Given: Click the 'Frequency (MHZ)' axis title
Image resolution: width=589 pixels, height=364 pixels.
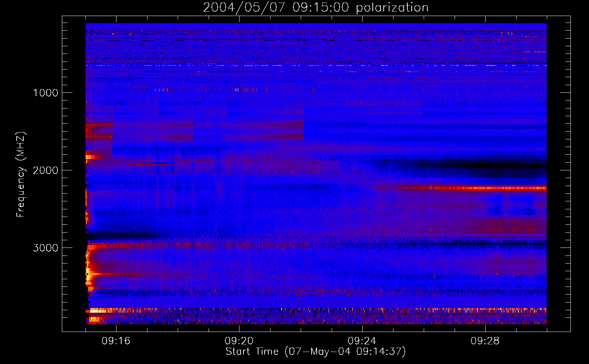Looking at the screenshot, I should (21, 174).
